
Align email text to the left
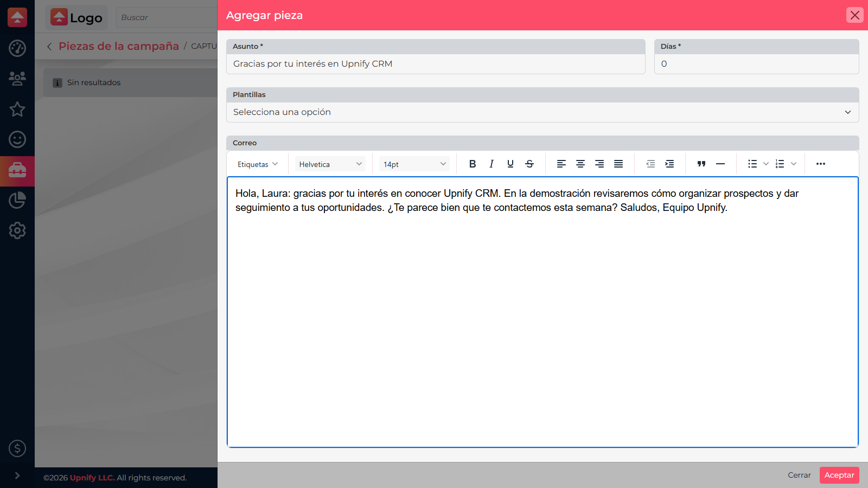tap(561, 164)
